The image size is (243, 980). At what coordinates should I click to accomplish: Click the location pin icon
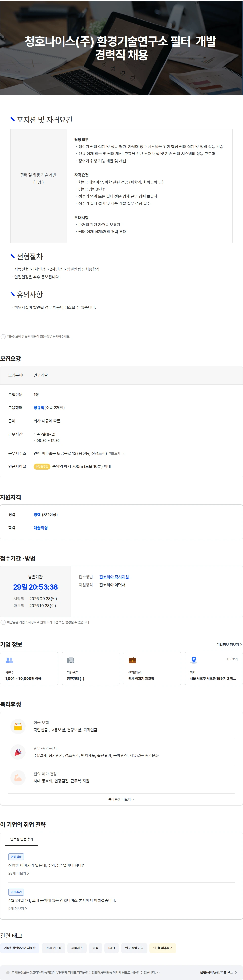click(x=194, y=660)
